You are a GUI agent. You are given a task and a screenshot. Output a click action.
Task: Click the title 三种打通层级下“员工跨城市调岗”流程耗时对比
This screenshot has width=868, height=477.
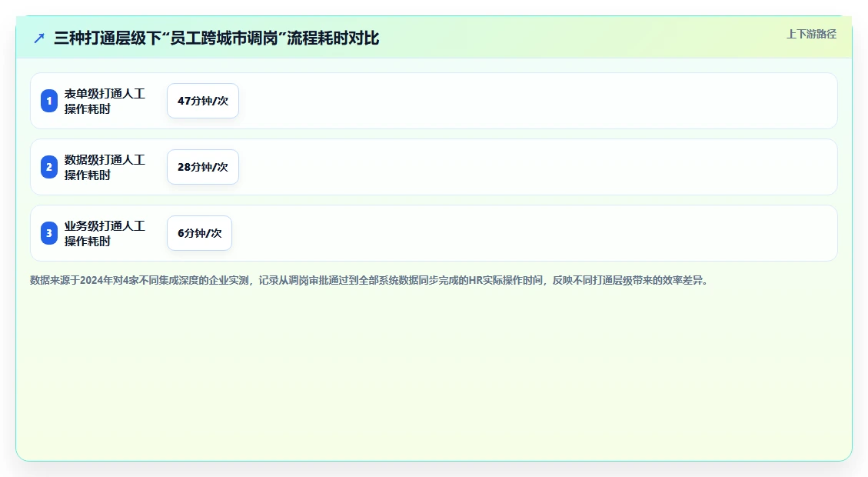click(217, 38)
